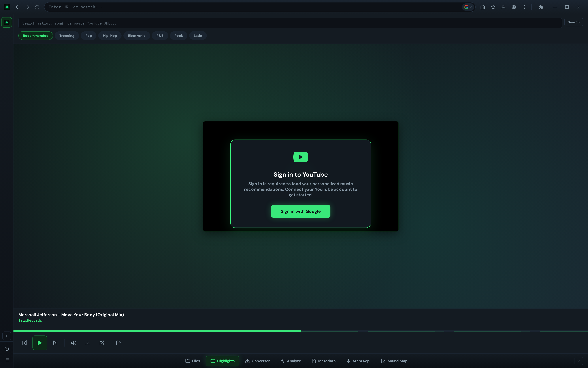Viewport: 588px width, 368px height.
Task: Select the green sidebar app tab icon
Action: click(x=7, y=22)
